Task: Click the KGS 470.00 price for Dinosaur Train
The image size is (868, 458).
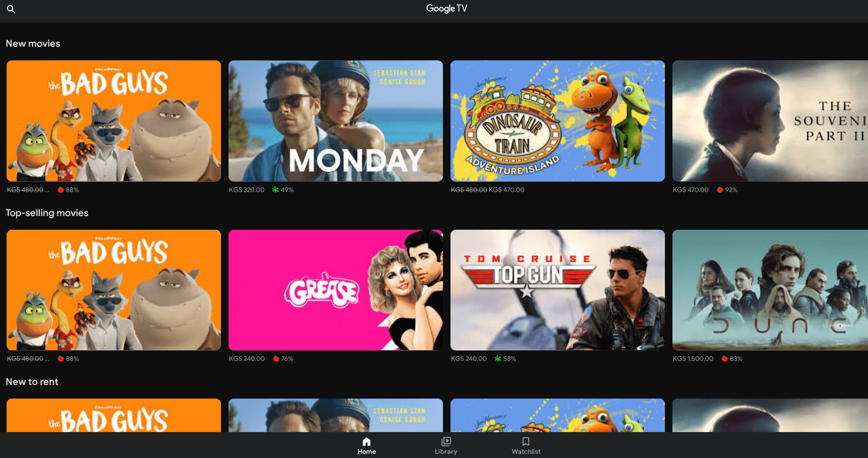Action: pyautogui.click(x=507, y=190)
